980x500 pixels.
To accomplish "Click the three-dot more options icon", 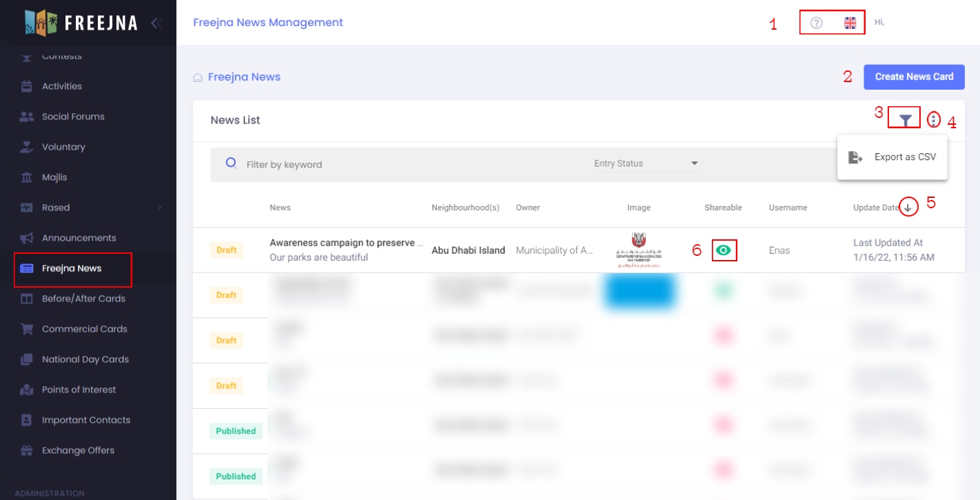I will [933, 120].
